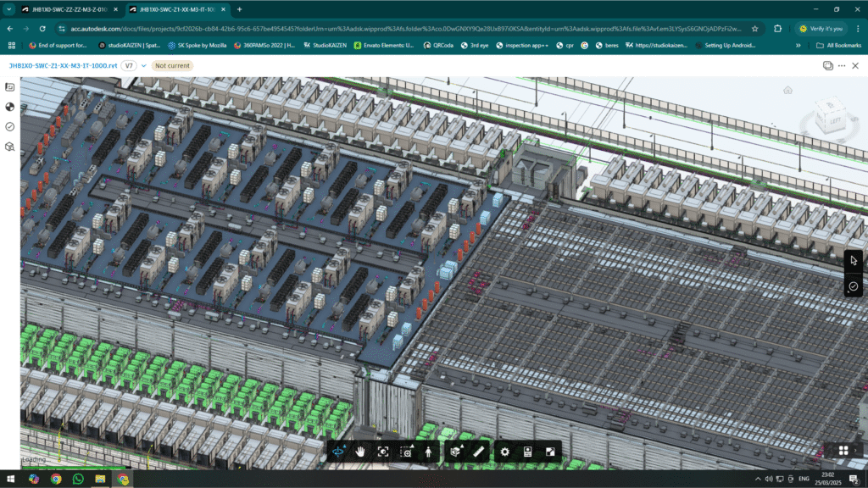
Task: Toggle full screen viewer mode
Action: pyautogui.click(x=550, y=452)
